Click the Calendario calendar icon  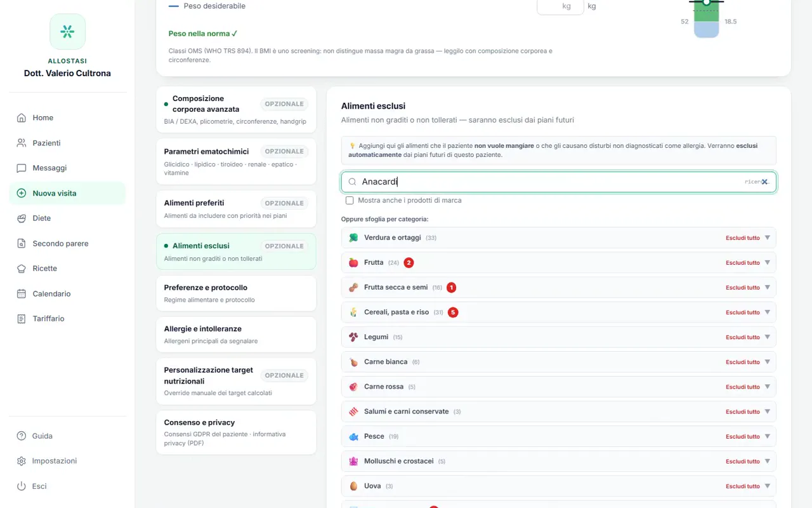tap(22, 293)
